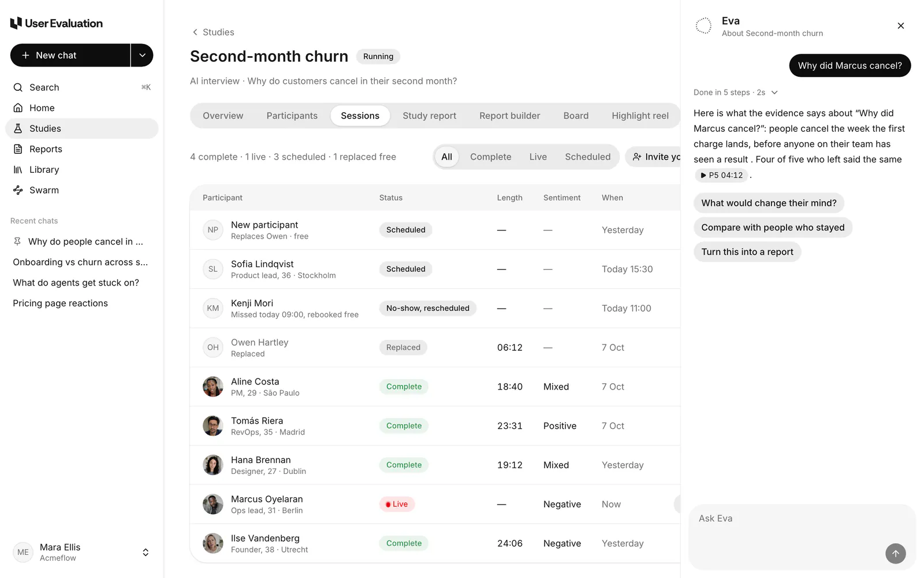Image resolution: width=924 pixels, height=578 pixels.
Task: Click the pin icon beside 'Why do people cancel in'
Action: pyautogui.click(x=17, y=242)
